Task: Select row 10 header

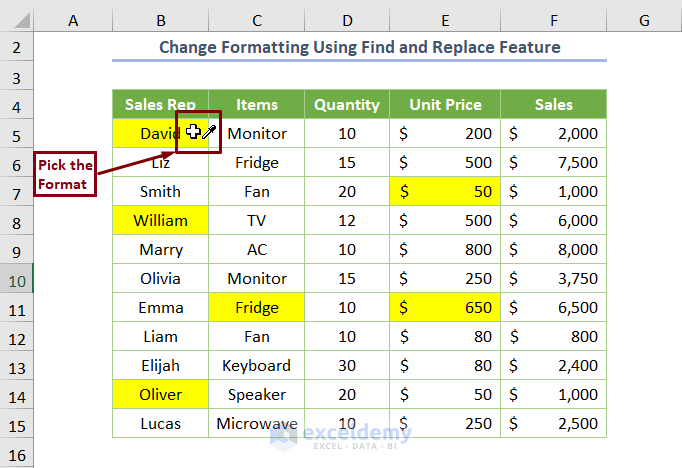Action: pyautogui.click(x=19, y=279)
